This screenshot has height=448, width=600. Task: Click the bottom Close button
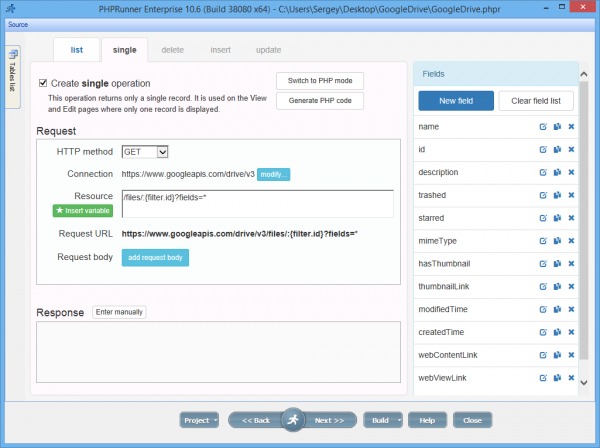pyautogui.click(x=472, y=420)
